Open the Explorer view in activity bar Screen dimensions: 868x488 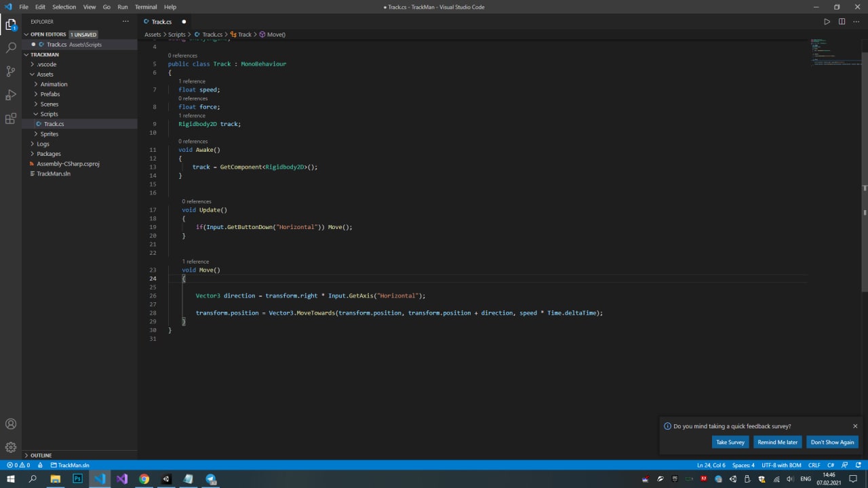pyautogui.click(x=11, y=25)
